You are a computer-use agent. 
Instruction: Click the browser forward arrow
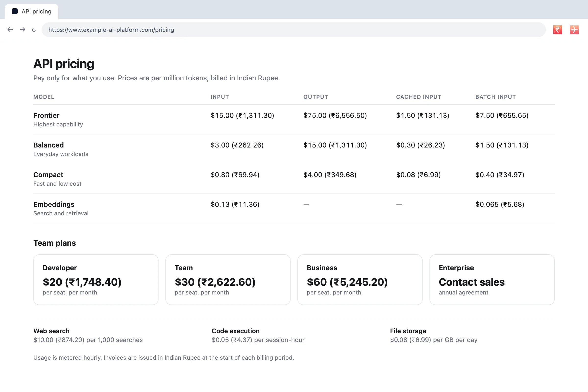click(23, 29)
